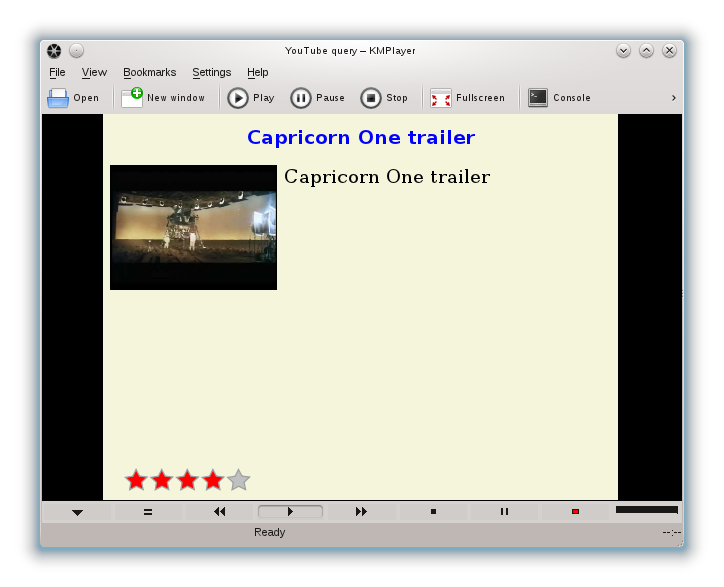
Task: Open the control panel popup menu triangle
Action: pyautogui.click(x=78, y=512)
